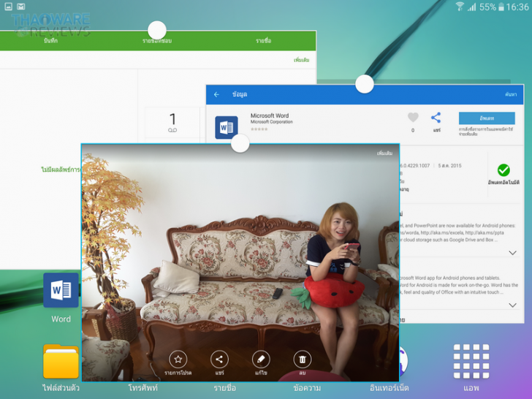Open อินเทอร์เน็ต in the bottom dock

389,388
